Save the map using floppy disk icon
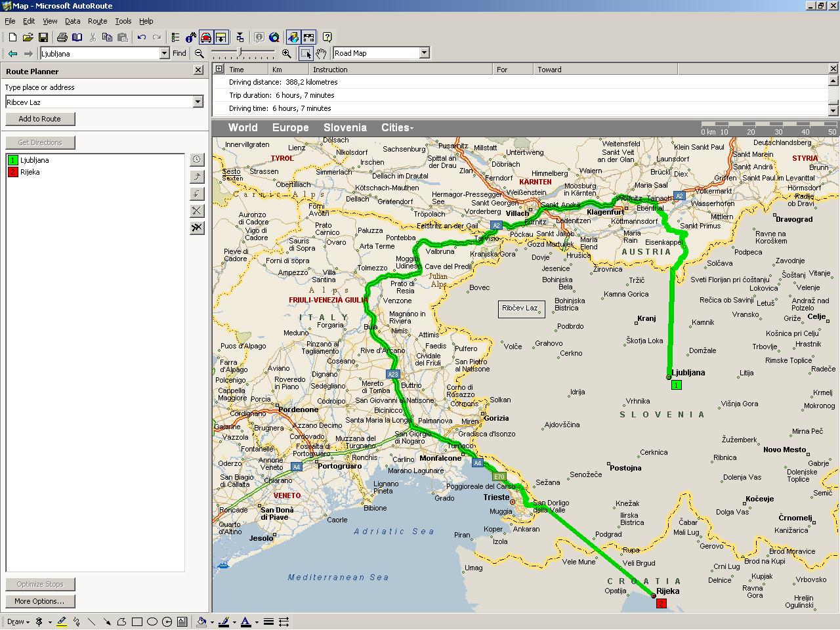Screen dimensions: 840x630 [43, 37]
